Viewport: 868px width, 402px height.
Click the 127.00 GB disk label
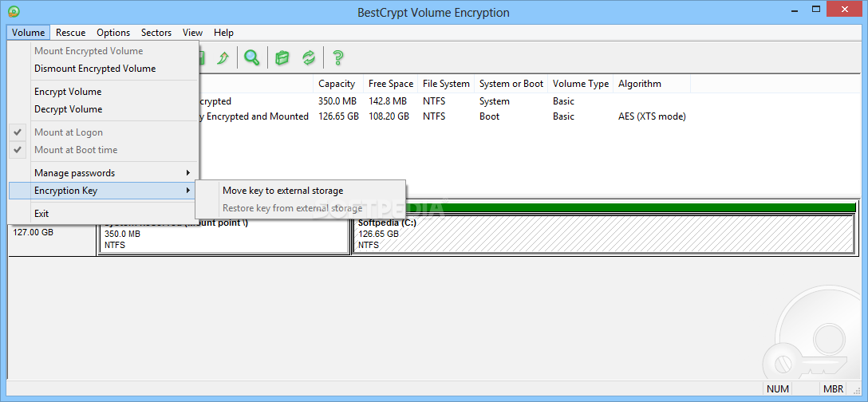click(x=34, y=232)
